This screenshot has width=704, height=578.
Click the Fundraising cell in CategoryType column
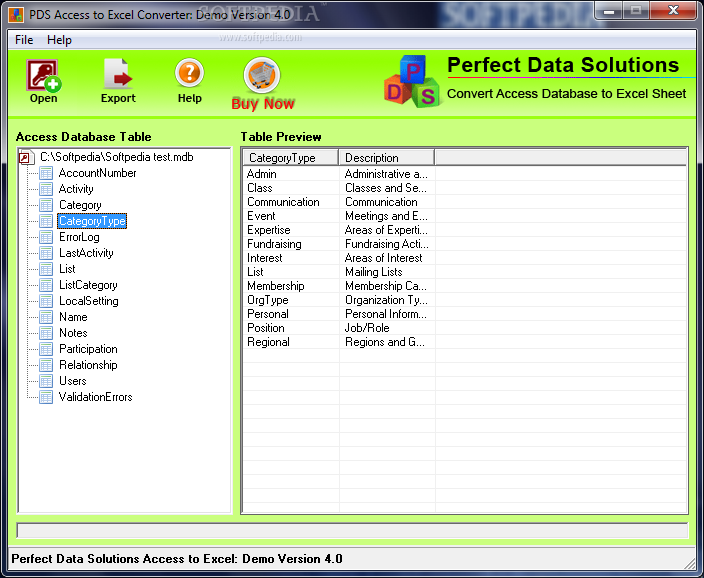point(274,244)
